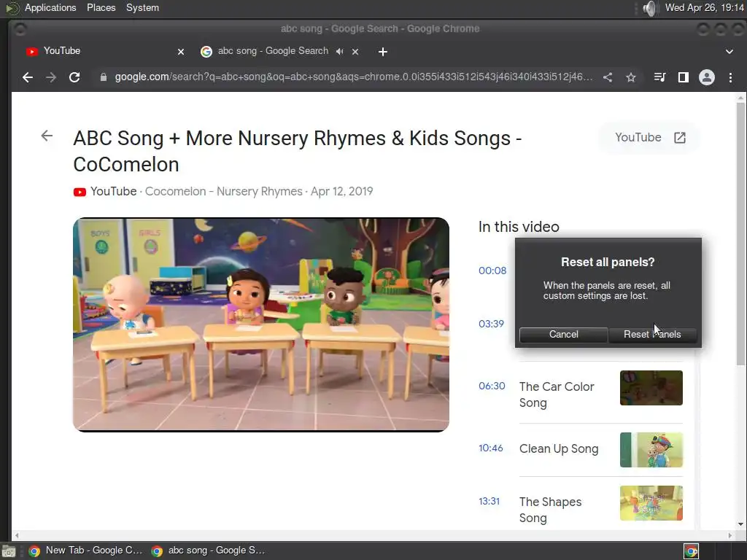This screenshot has height=560, width=747.
Task: Click the back arrow beside the video title
Action: coord(47,136)
